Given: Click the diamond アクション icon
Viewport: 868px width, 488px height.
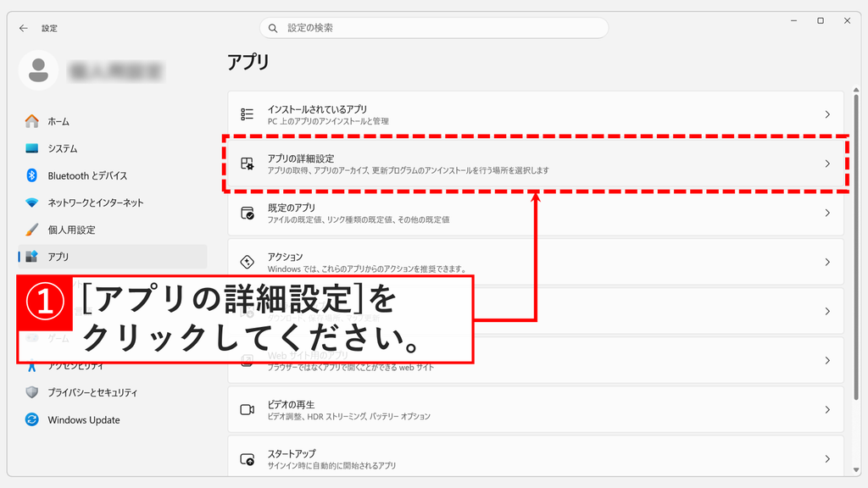Looking at the screenshot, I should 247,262.
